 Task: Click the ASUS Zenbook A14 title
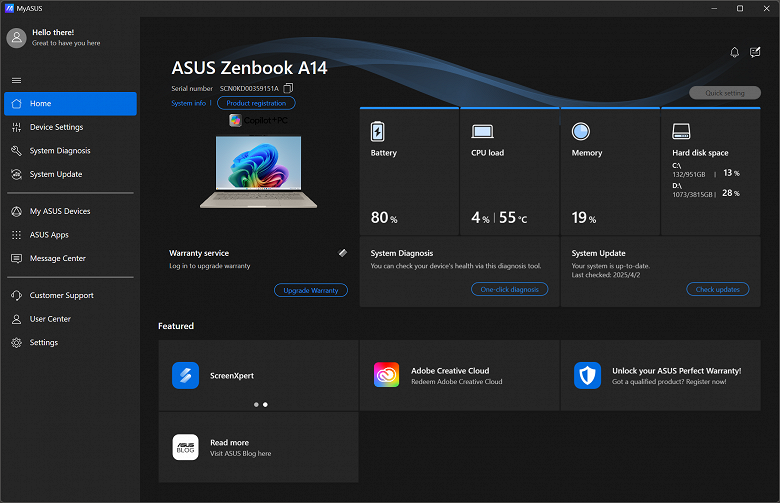tap(249, 68)
